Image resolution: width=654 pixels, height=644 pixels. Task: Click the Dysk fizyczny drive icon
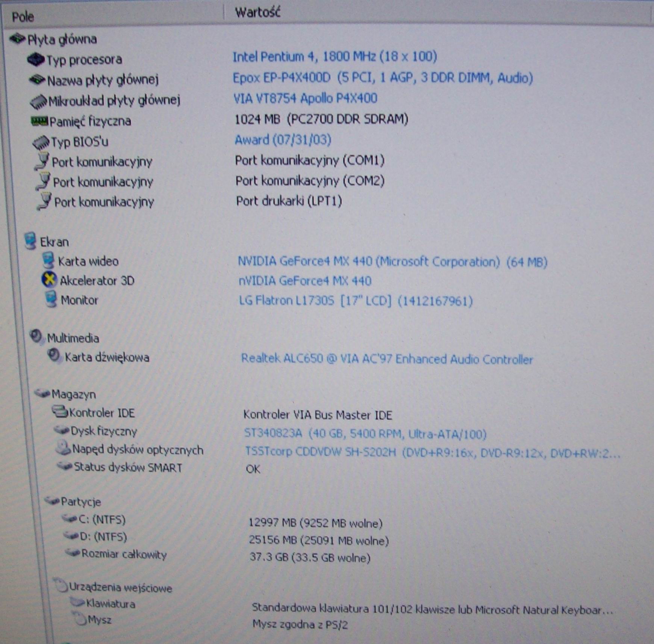click(62, 430)
